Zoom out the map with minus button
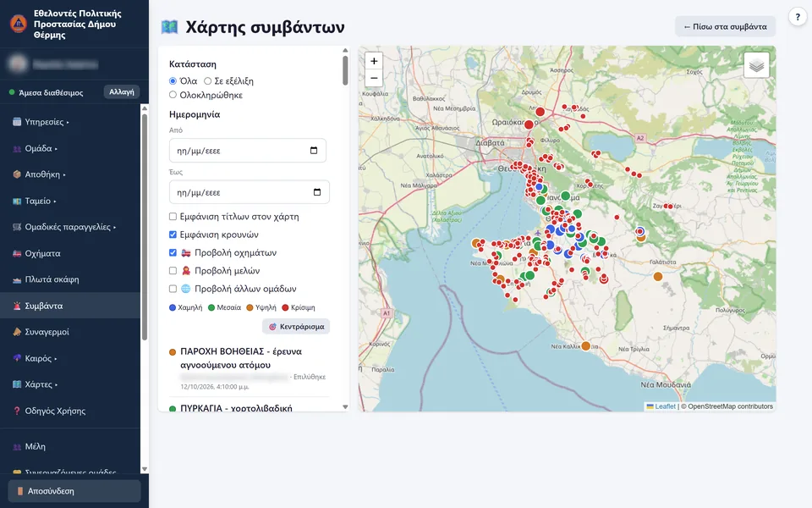The height and width of the screenshot is (508, 812). click(374, 78)
